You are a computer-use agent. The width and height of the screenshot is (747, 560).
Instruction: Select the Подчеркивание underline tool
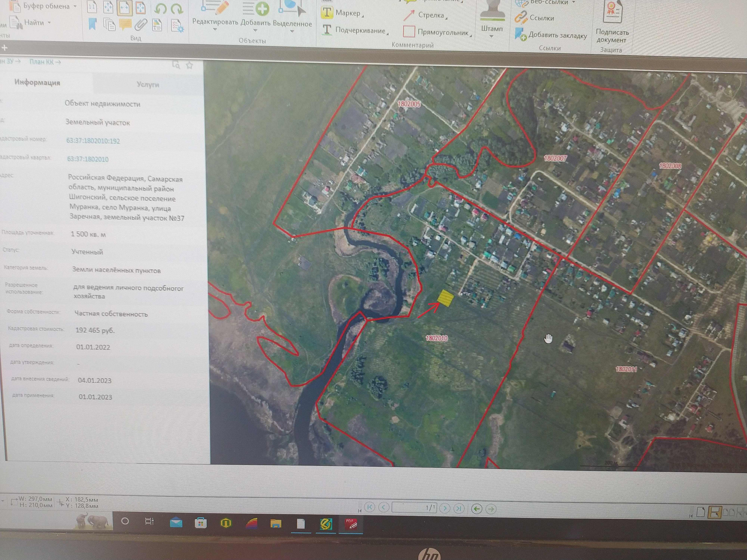pyautogui.click(x=355, y=30)
